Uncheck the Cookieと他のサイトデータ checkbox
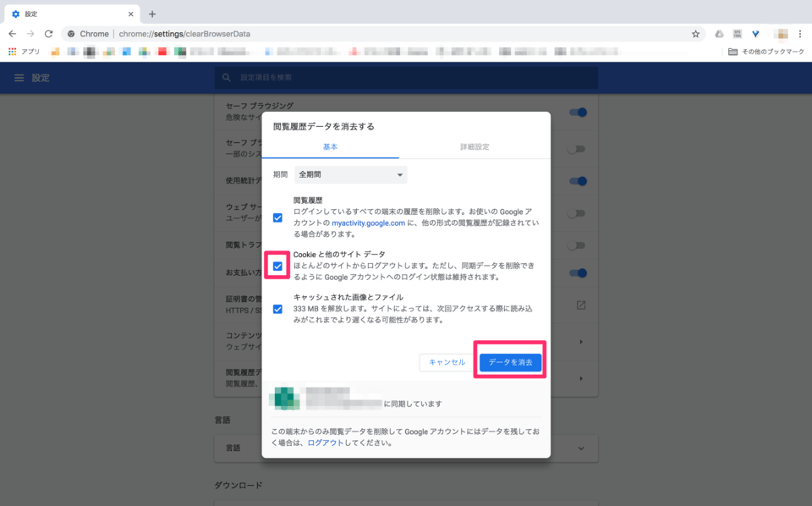Image resolution: width=812 pixels, height=506 pixels. click(x=277, y=265)
